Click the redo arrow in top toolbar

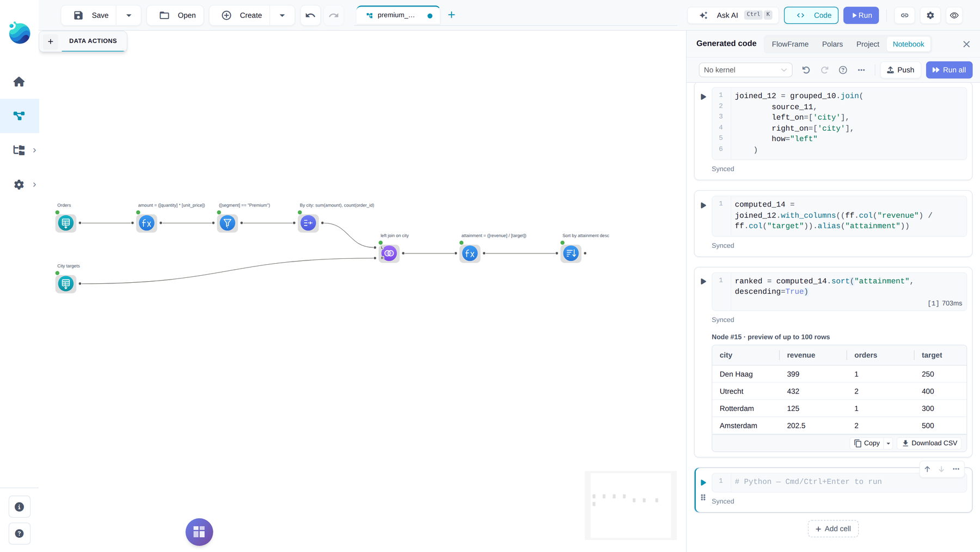[334, 15]
